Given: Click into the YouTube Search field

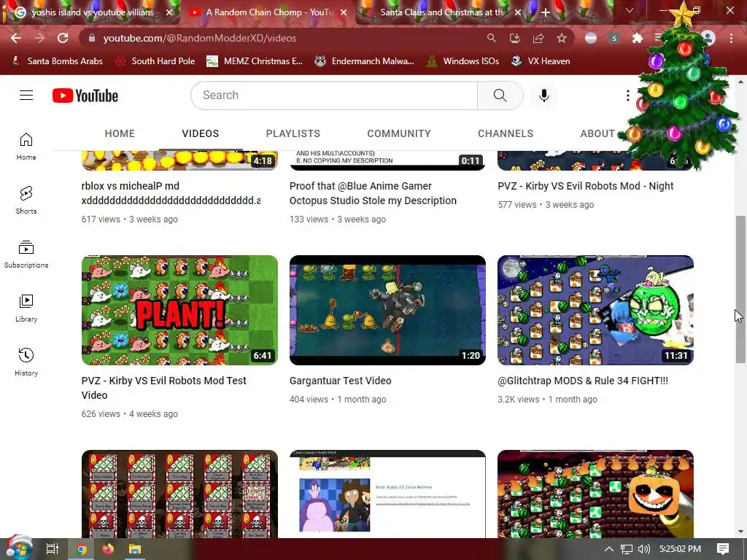Looking at the screenshot, I should 334,96.
